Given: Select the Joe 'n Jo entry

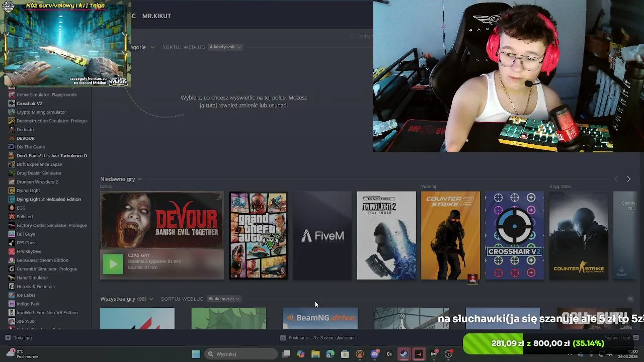Looking at the screenshot, I should (x=26, y=321).
